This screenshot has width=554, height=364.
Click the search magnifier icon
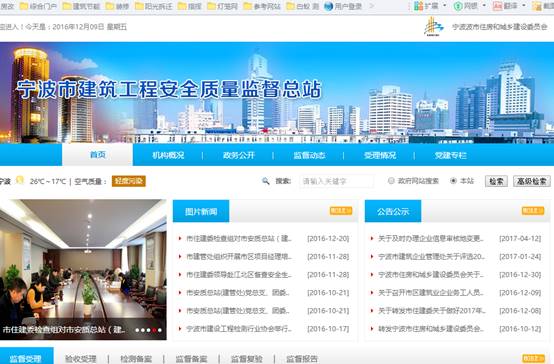pyautogui.click(x=266, y=181)
